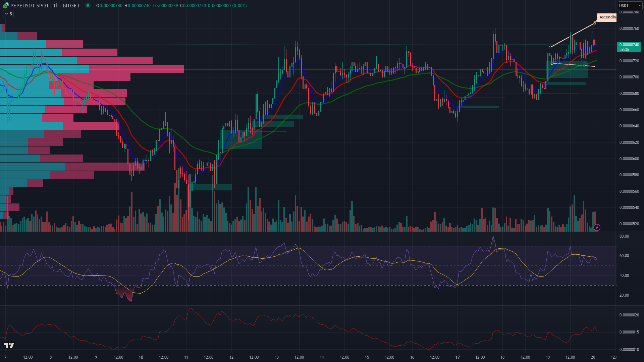Click the purple lightning bolt icon
Viewport: 644px width, 362px height.
597,228
